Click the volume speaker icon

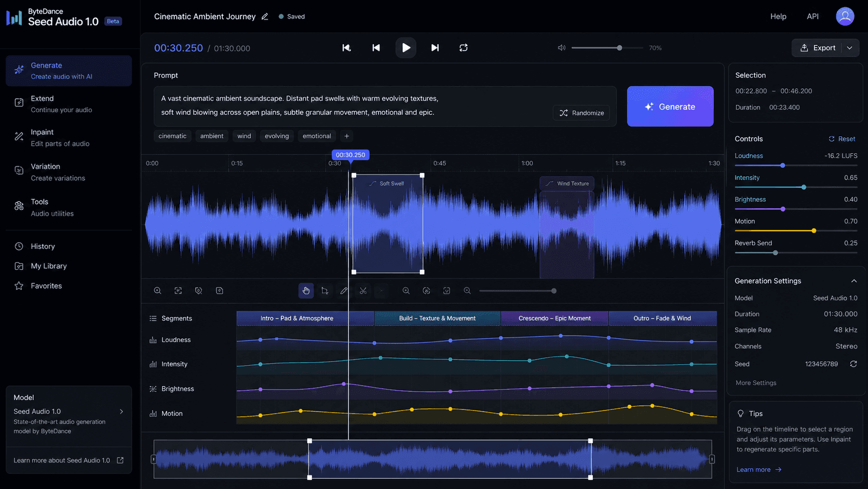coord(561,48)
